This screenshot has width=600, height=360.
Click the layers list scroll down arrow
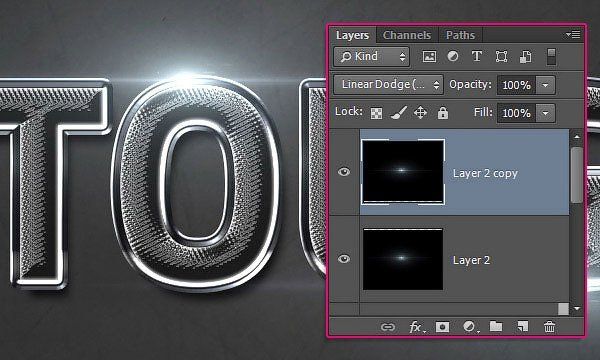[x=577, y=308]
